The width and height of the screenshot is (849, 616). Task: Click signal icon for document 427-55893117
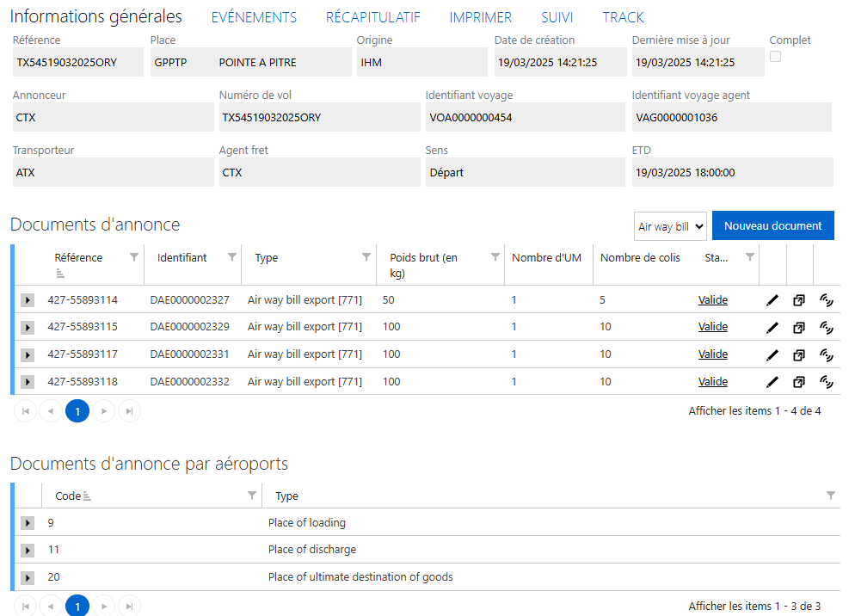click(827, 354)
